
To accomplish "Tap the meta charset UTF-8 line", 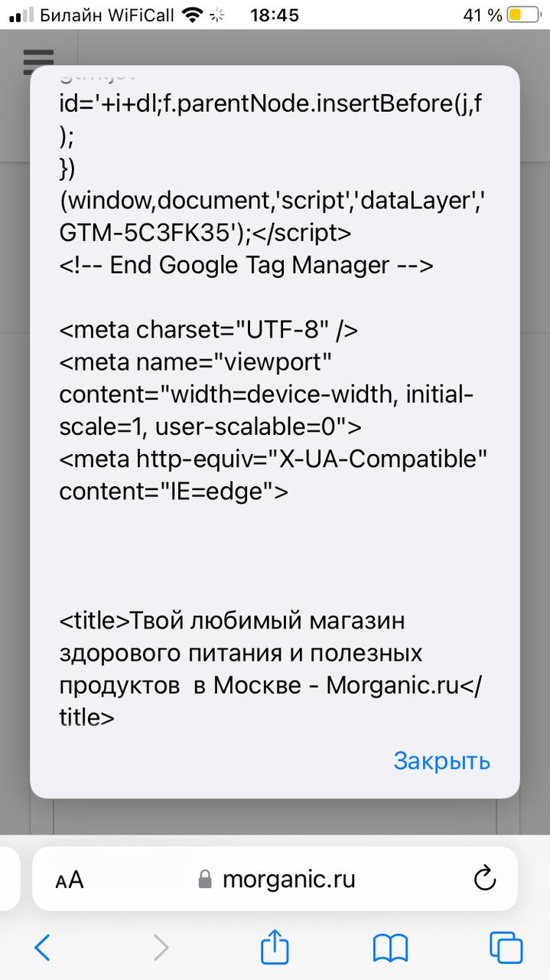I will (x=209, y=330).
